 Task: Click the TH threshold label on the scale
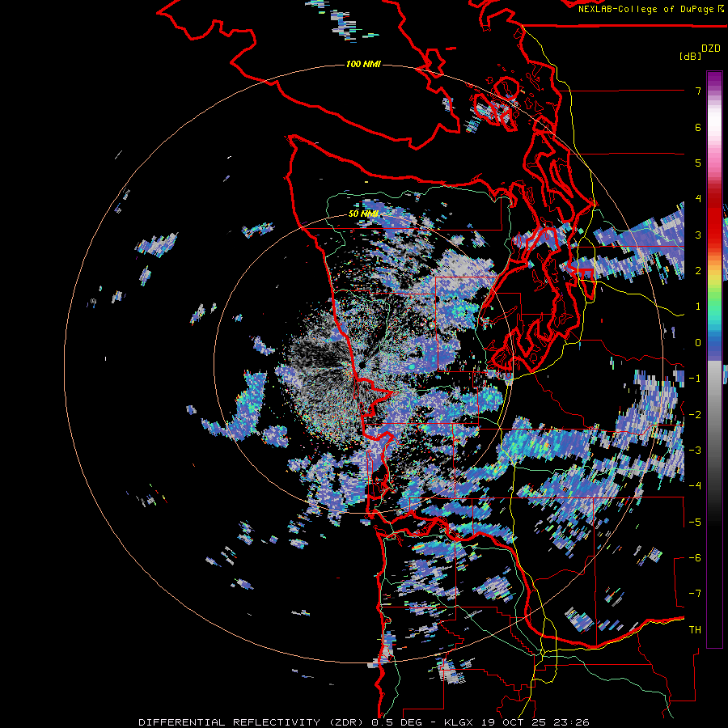(x=695, y=630)
